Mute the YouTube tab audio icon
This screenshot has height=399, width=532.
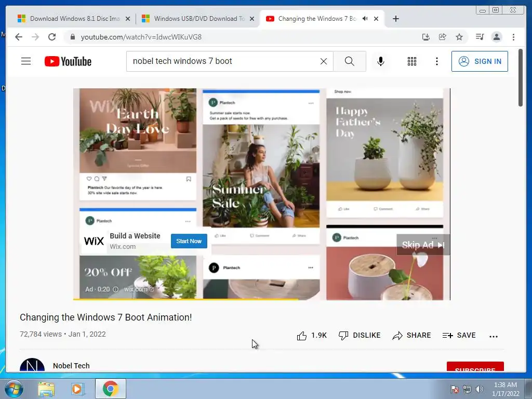coord(365,19)
